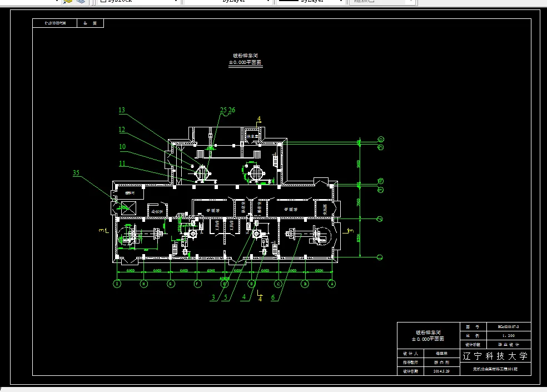Select class text ending 101班
547x392 pixels.
click(495, 369)
